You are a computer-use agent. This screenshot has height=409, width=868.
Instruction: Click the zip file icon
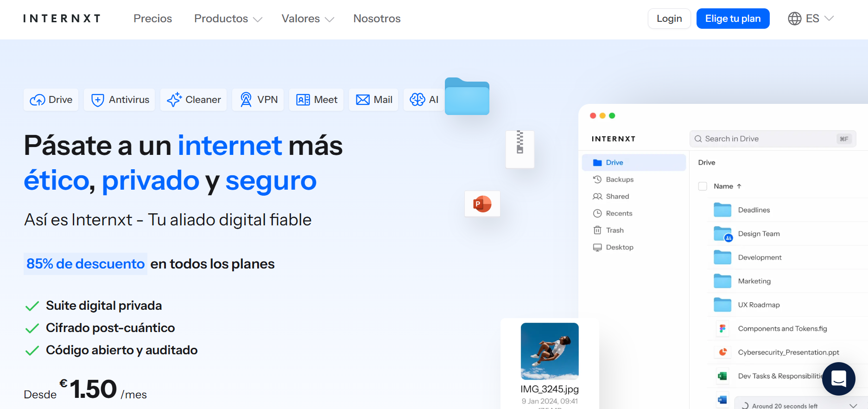[x=520, y=149]
